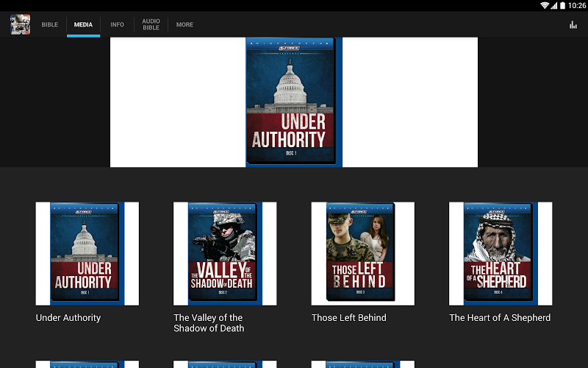Click the "Under Authority" title text
The width and height of the screenshot is (588, 368).
point(68,318)
